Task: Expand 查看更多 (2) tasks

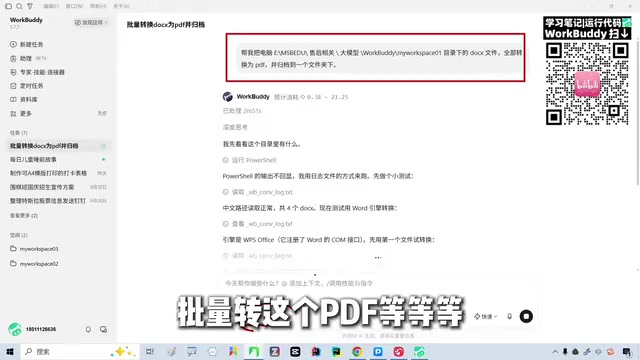Action: coord(24,216)
